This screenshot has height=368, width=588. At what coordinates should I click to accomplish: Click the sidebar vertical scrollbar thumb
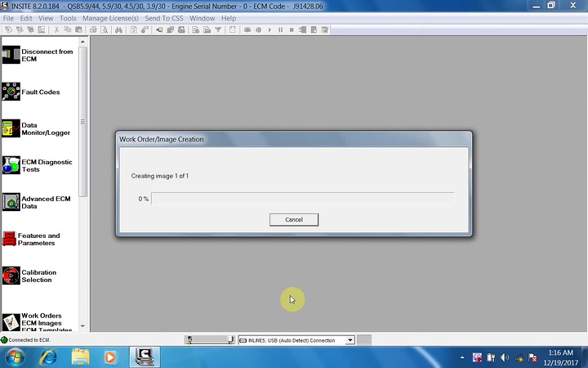[x=82, y=122]
